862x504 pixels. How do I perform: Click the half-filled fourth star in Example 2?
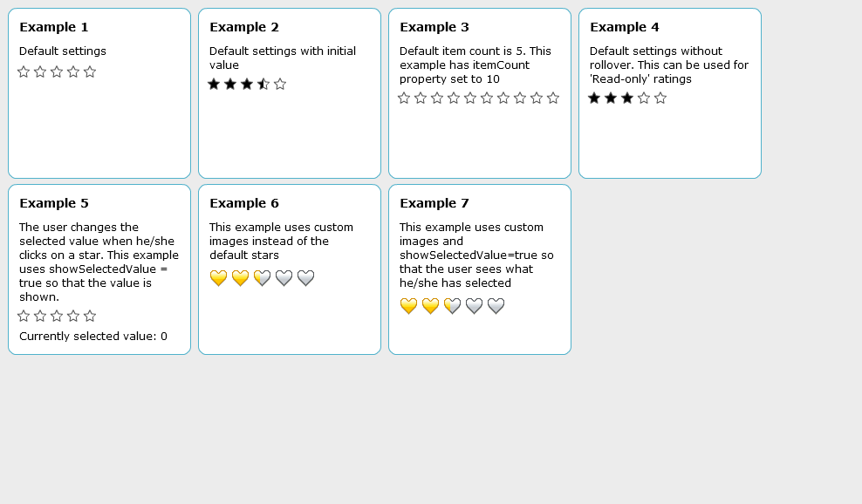click(263, 84)
